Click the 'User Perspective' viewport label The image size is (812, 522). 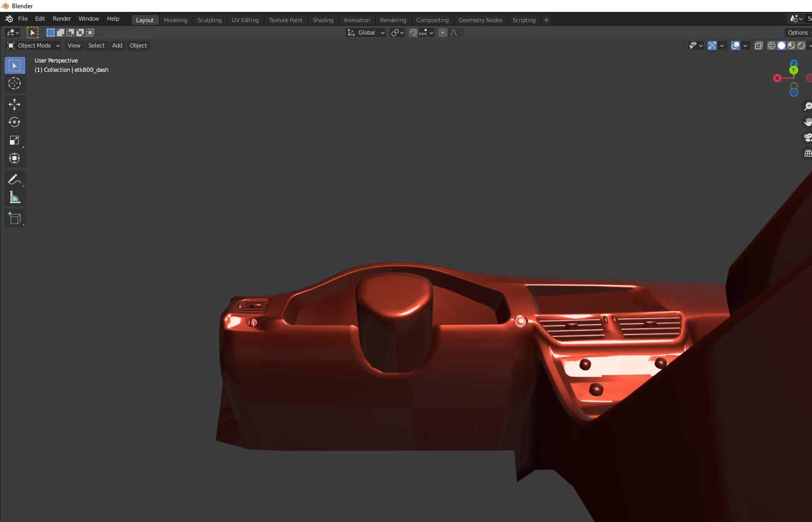tap(56, 60)
